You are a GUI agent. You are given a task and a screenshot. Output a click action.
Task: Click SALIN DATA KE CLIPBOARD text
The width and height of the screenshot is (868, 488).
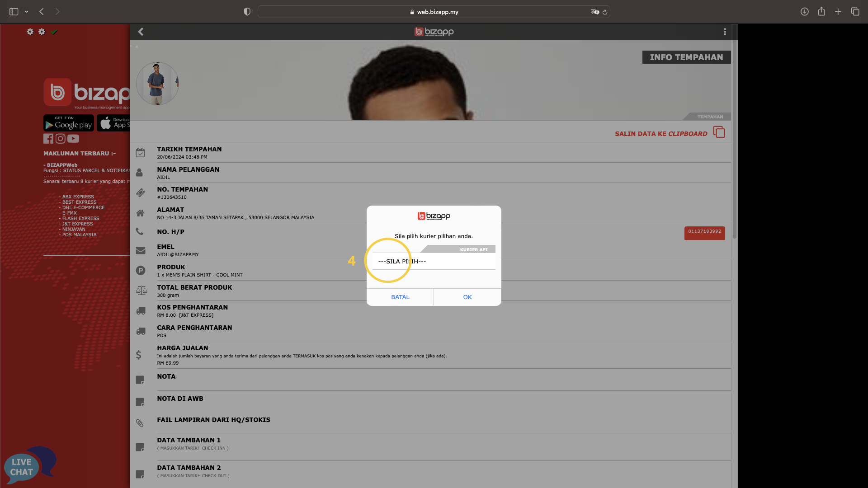(x=661, y=134)
